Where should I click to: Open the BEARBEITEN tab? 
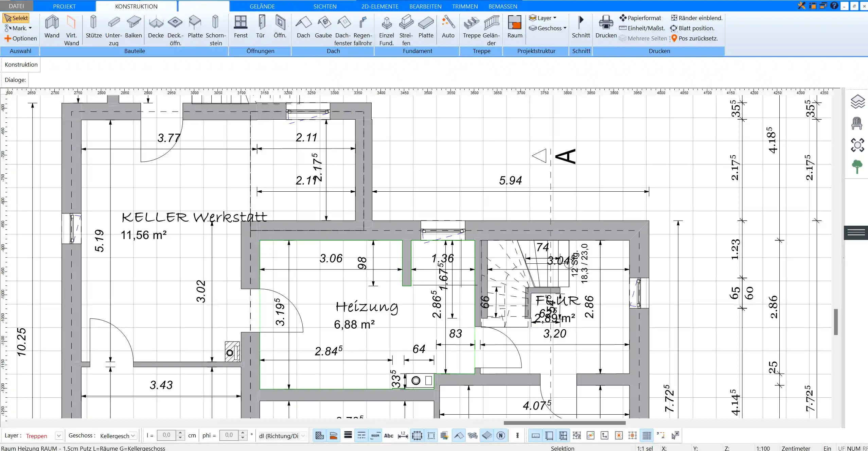coord(425,6)
